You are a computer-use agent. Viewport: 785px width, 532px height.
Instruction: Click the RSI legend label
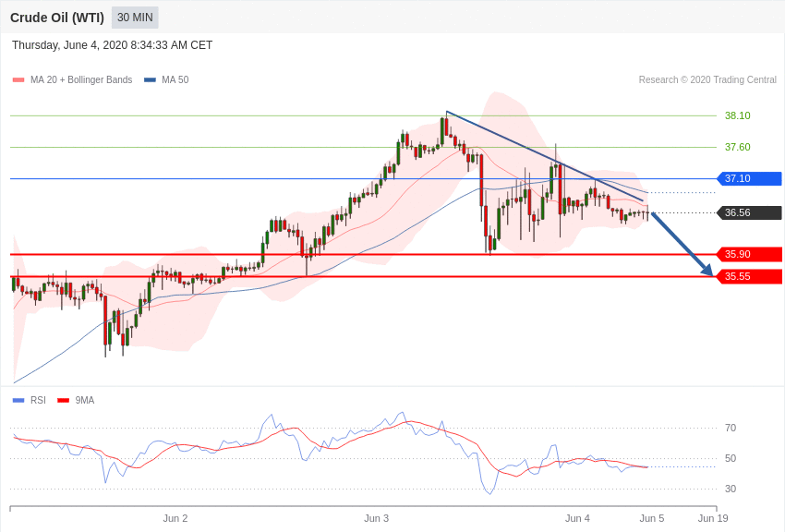click(38, 400)
